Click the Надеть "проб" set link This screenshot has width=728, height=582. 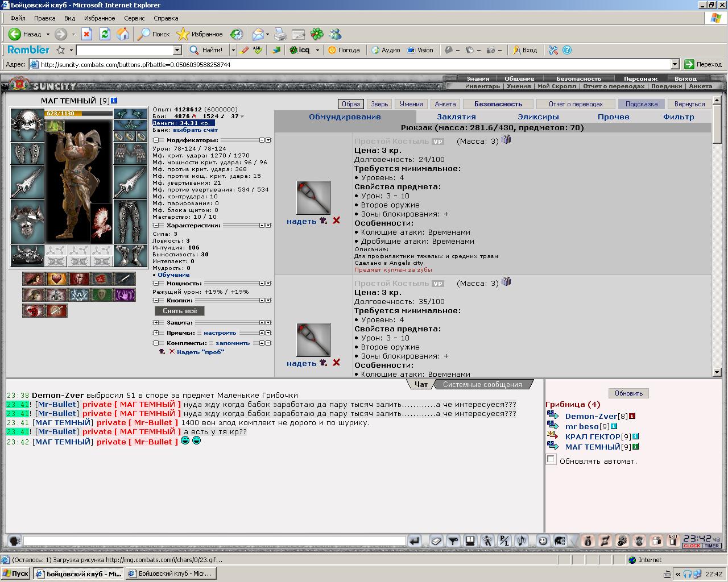[x=201, y=352]
